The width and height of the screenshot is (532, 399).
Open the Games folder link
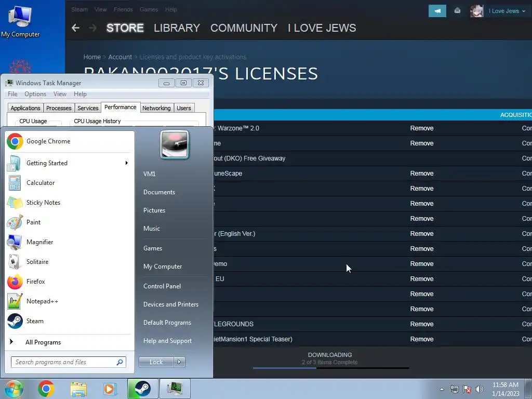[x=153, y=248]
